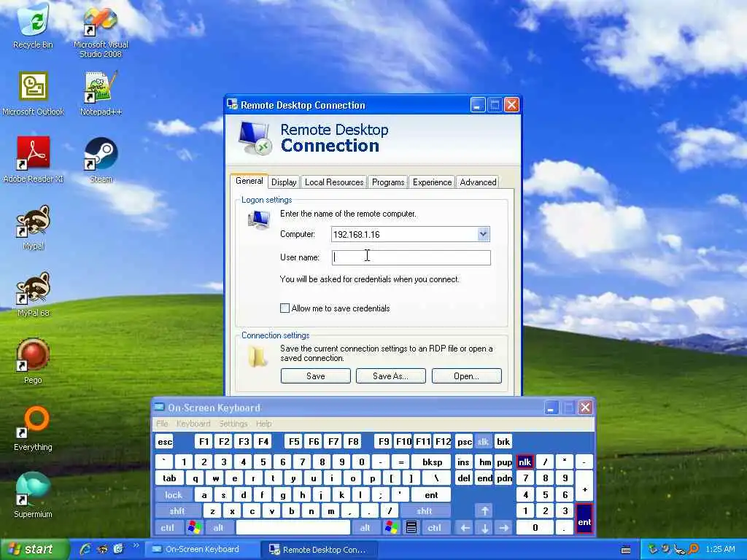Open the Keyboard menu in On-Screen Keyboard
This screenshot has height=560, width=747.
tap(193, 424)
